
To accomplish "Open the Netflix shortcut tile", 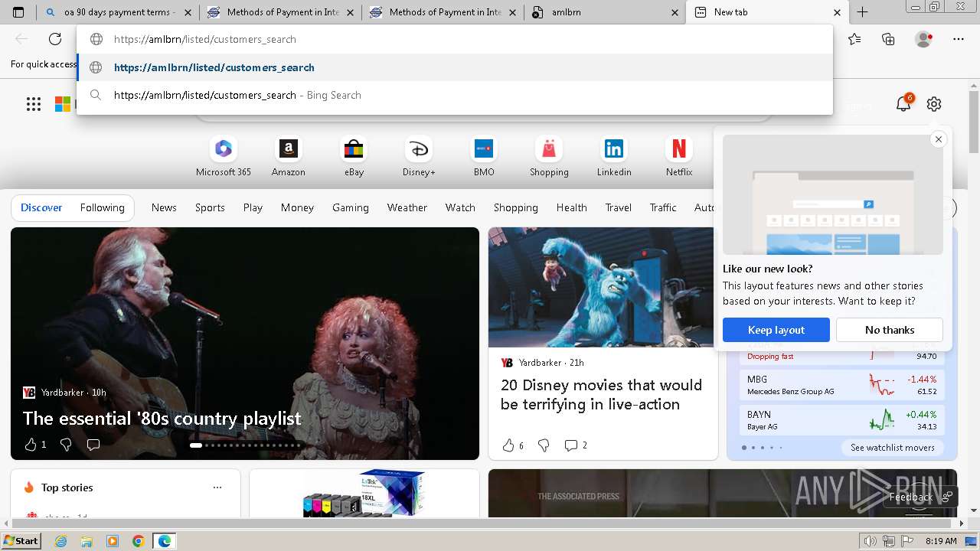I will click(679, 157).
